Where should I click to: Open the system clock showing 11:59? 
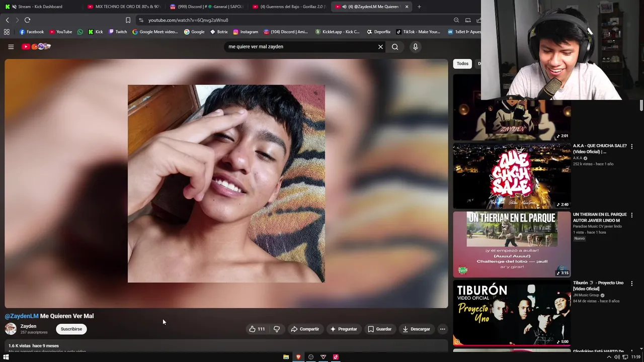(x=635, y=357)
